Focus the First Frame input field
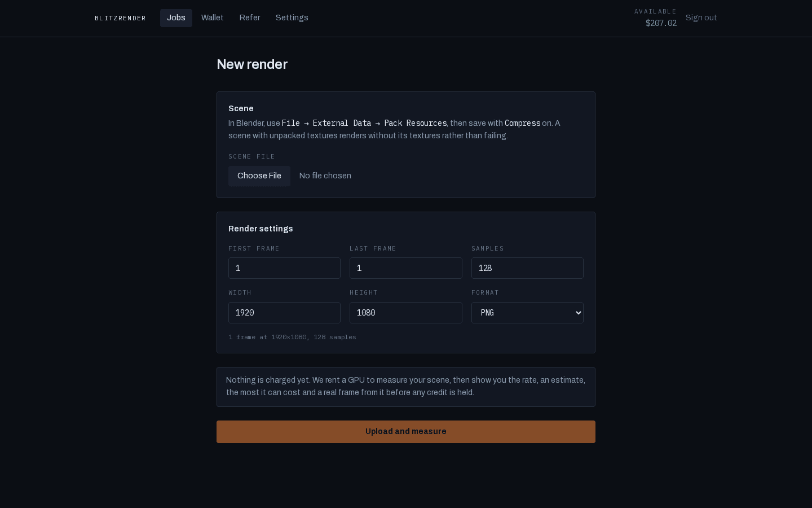The image size is (812, 508). coord(284,268)
